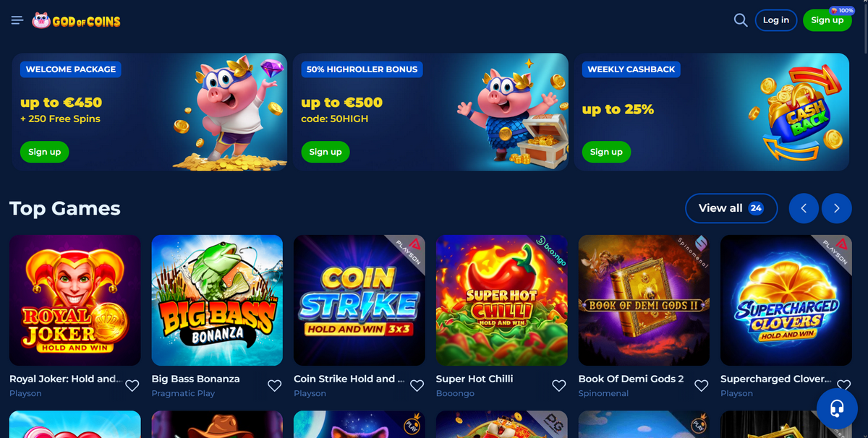
Task: Open the hamburger menu icon
Action: [x=17, y=20]
